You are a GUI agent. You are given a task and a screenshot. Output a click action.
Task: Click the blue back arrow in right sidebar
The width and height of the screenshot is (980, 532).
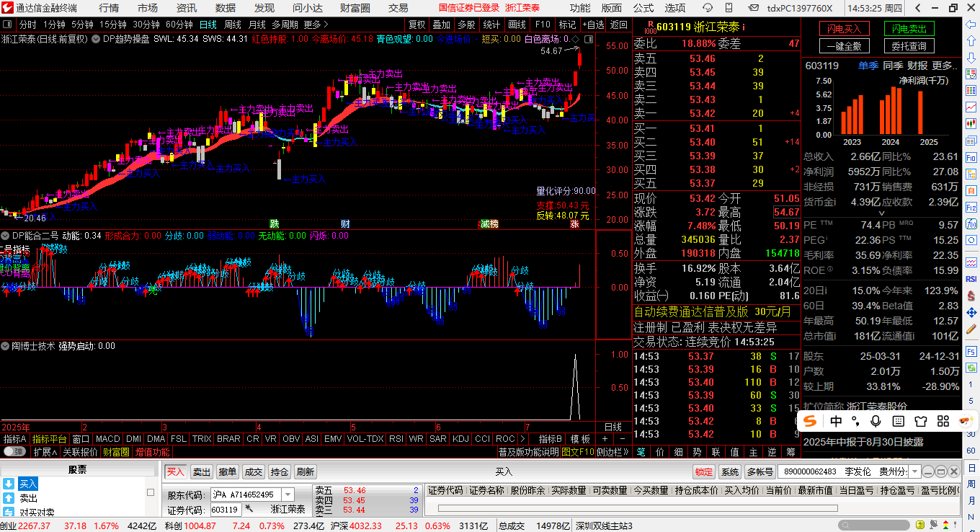click(x=970, y=25)
